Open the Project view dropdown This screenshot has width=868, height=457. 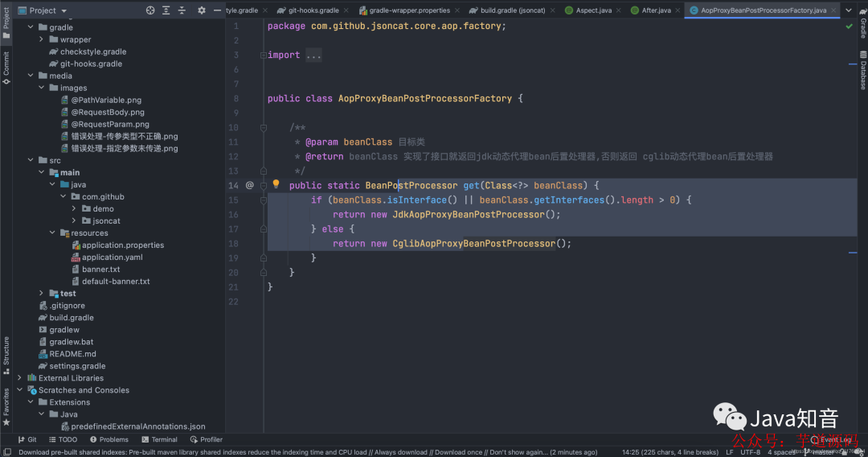tap(42, 10)
